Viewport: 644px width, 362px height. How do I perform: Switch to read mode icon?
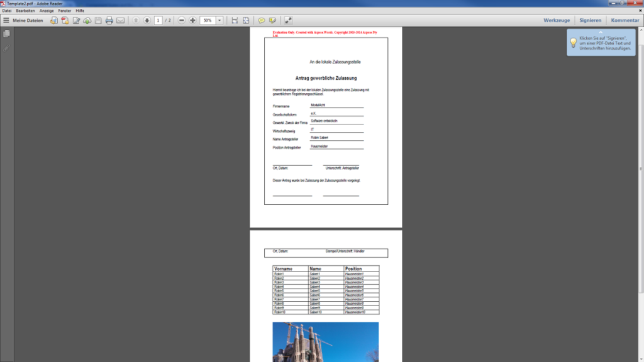pos(288,20)
